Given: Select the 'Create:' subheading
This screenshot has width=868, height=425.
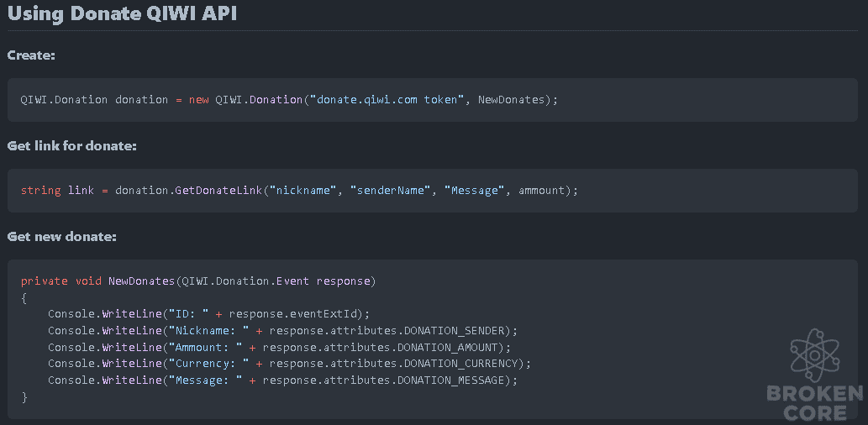Looking at the screenshot, I should tap(32, 56).
